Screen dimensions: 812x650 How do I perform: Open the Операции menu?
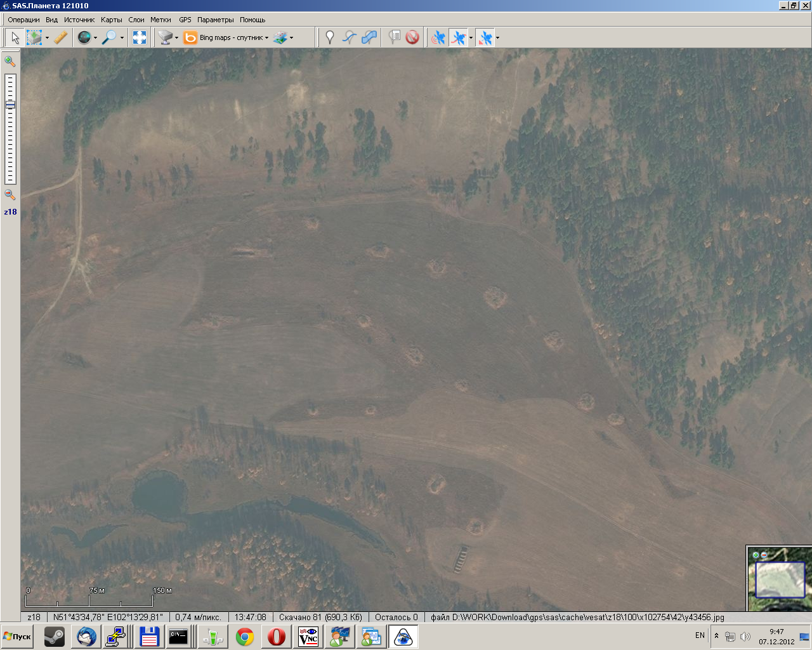(x=23, y=20)
